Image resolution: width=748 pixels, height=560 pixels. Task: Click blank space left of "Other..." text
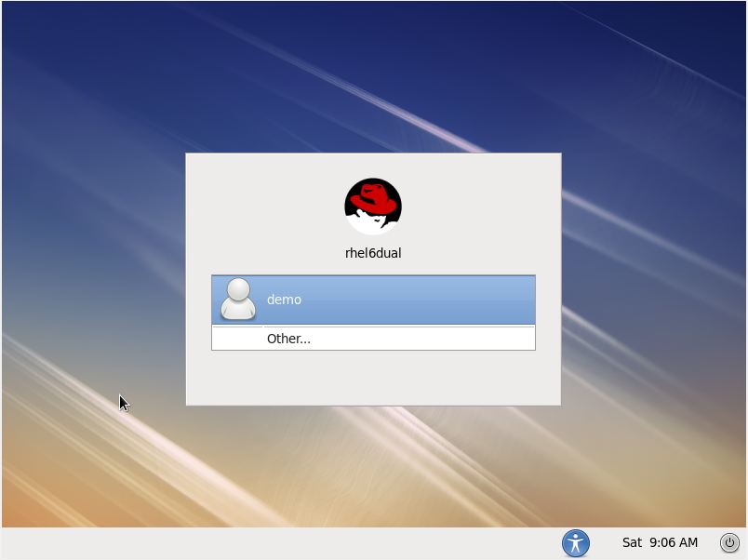pos(238,339)
